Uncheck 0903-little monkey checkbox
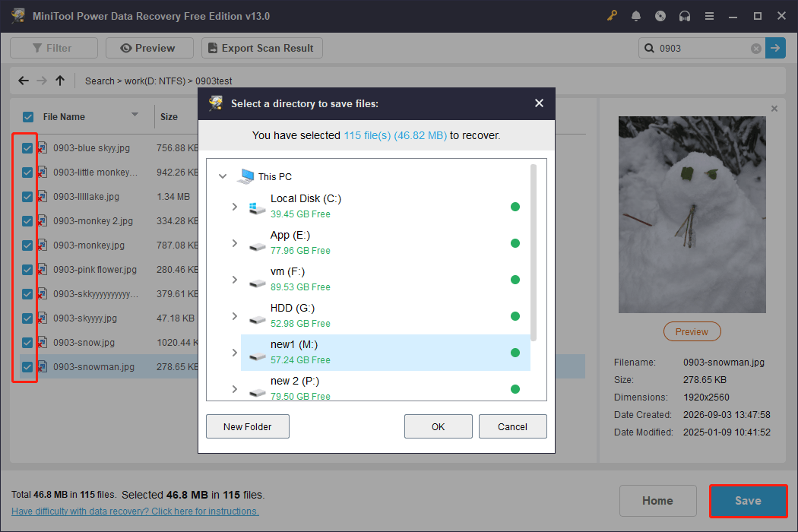 coord(27,173)
